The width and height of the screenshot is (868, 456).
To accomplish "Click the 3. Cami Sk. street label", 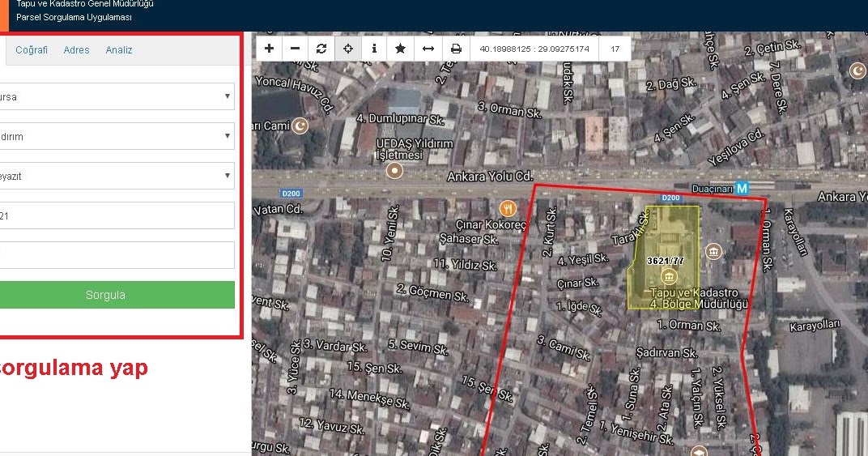I will (x=563, y=348).
